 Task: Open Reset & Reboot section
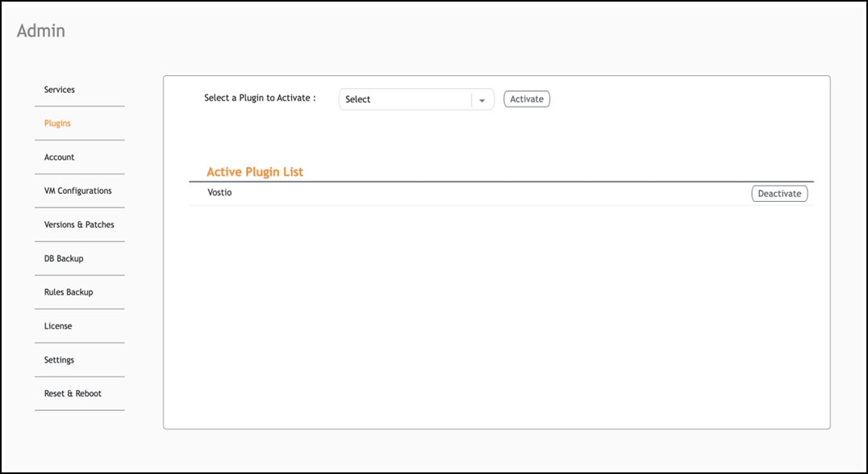tap(73, 393)
